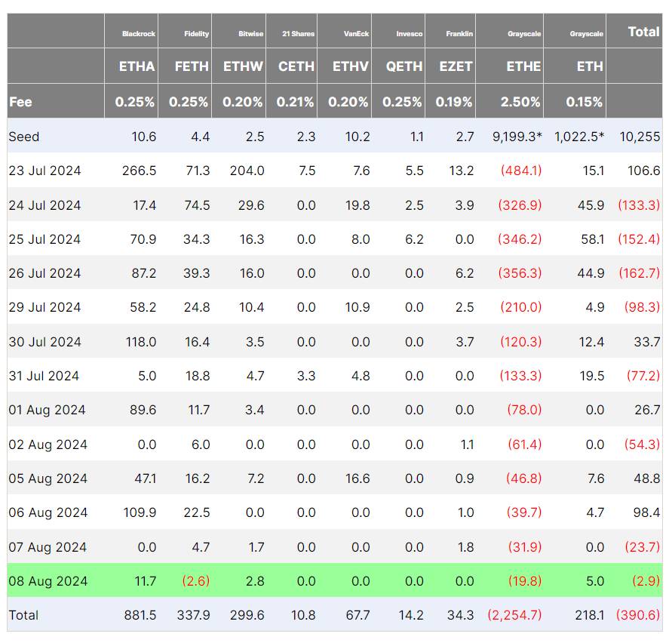672x643 pixels.
Task: Click the (390.6) grand total
Action: point(638,615)
